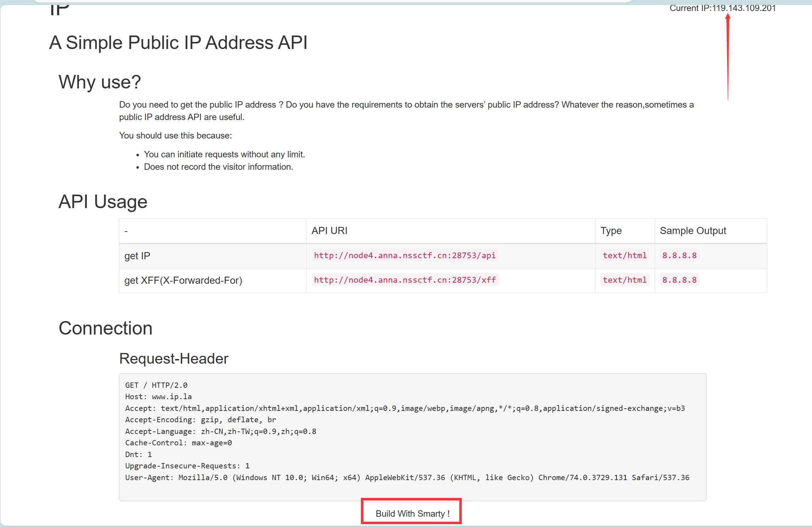Click the 'Why use?' heading
The image size is (812, 527).
click(x=99, y=82)
